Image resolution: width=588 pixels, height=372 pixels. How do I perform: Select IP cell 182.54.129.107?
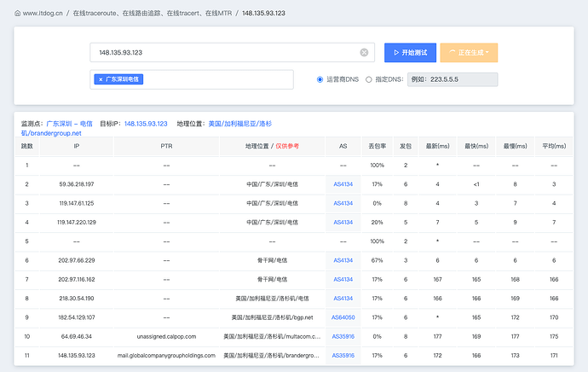point(77,317)
